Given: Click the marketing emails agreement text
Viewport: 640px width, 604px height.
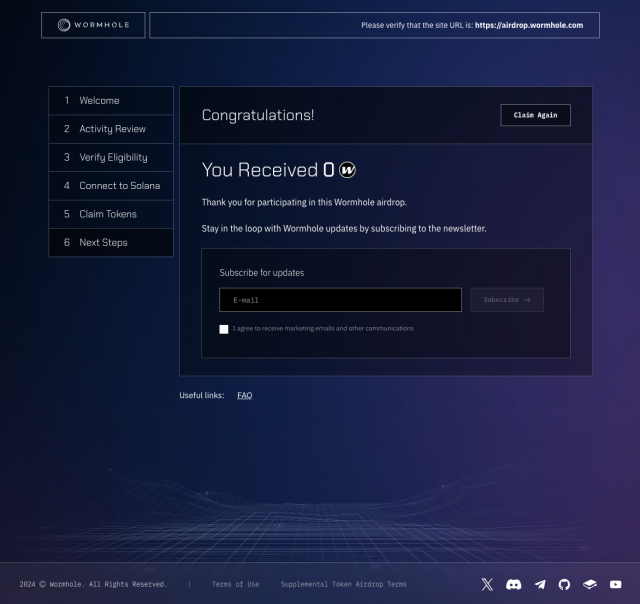Looking at the screenshot, I should [x=323, y=329].
